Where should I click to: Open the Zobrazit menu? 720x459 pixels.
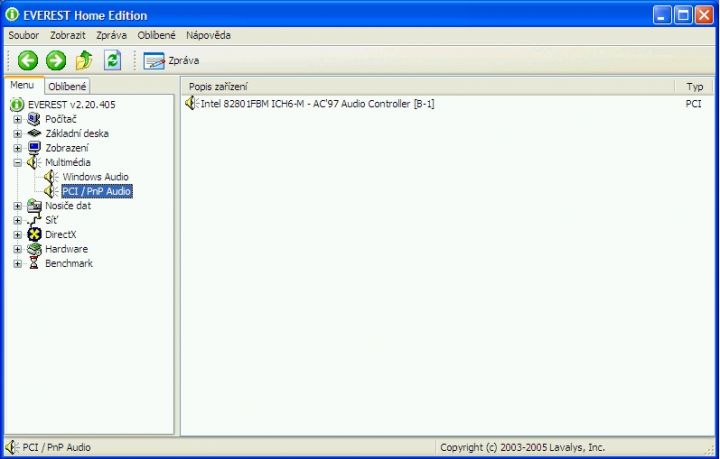(68, 35)
